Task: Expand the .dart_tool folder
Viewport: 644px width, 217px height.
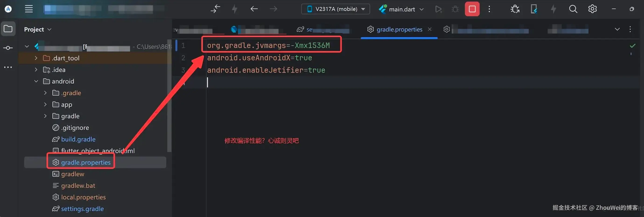Action: coord(36,58)
